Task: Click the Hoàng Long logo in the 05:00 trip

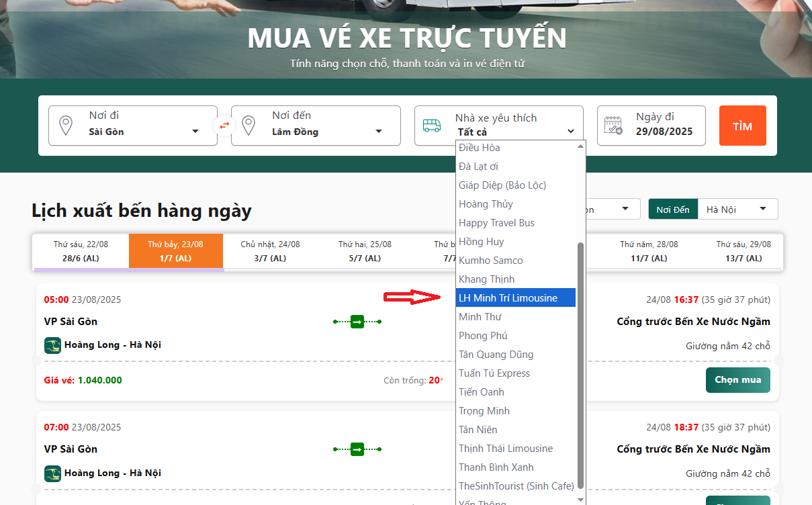Action: point(52,345)
